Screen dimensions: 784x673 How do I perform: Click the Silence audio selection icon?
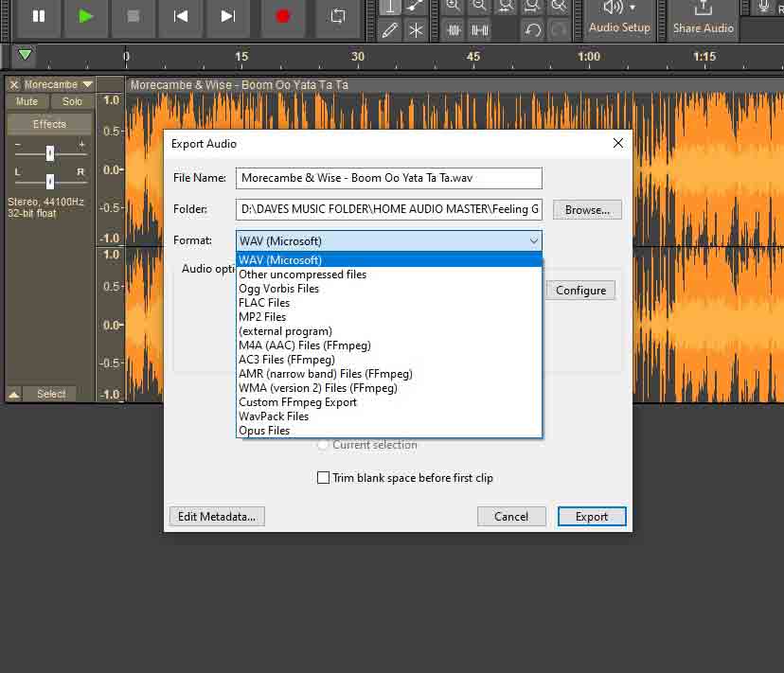[480, 29]
